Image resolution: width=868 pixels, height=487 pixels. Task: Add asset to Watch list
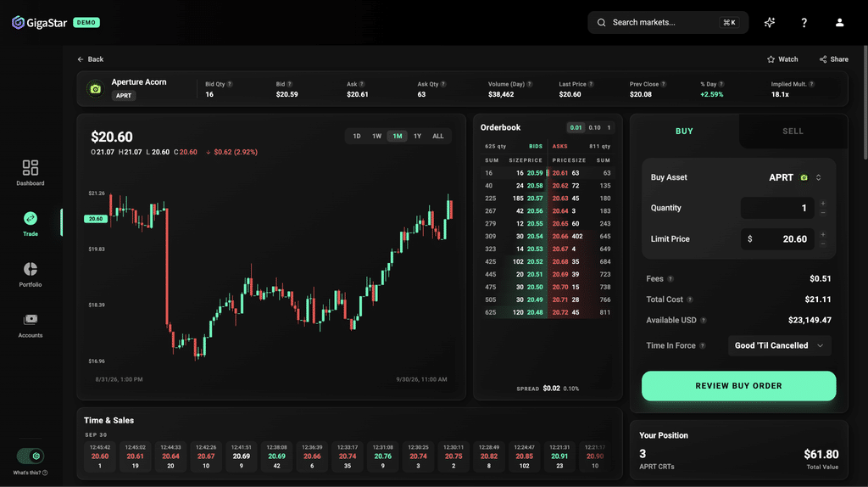tap(782, 59)
